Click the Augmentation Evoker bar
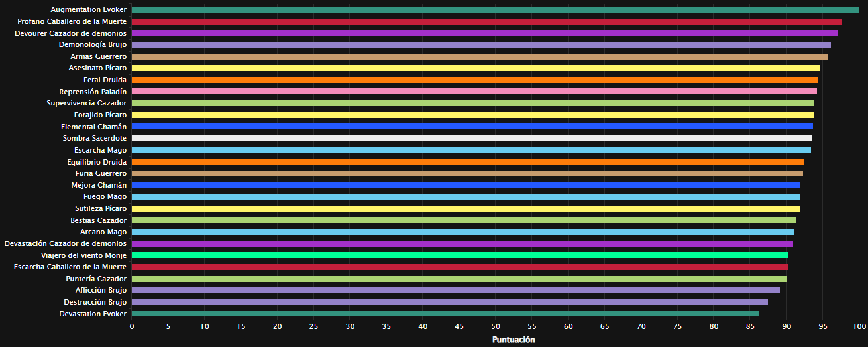This screenshot has width=868, height=347. pyautogui.click(x=495, y=10)
